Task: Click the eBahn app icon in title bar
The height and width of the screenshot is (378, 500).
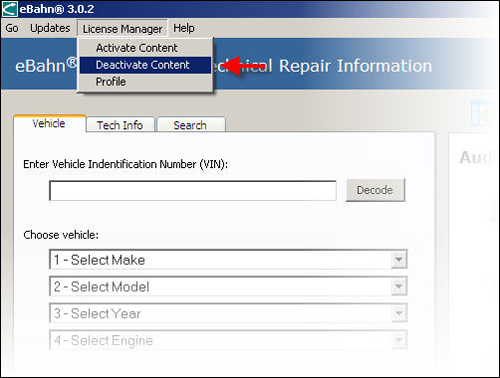Action: (x=9, y=9)
